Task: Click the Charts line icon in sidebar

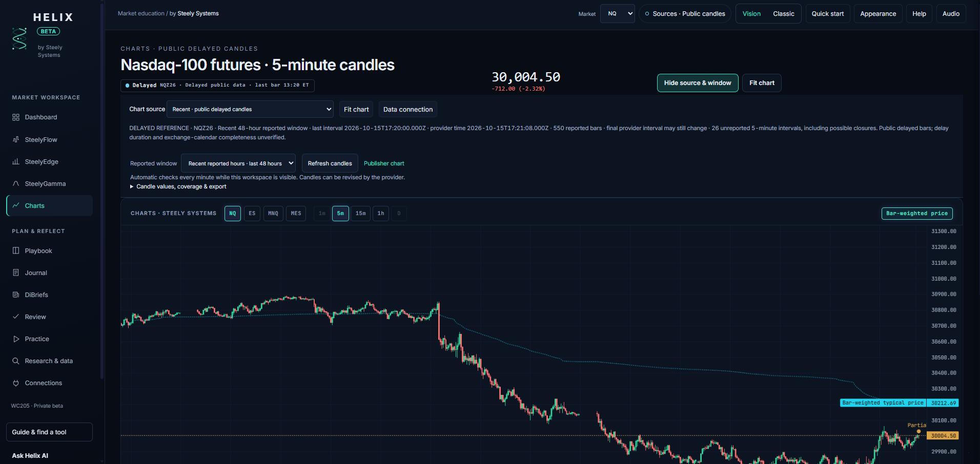Action: point(16,205)
